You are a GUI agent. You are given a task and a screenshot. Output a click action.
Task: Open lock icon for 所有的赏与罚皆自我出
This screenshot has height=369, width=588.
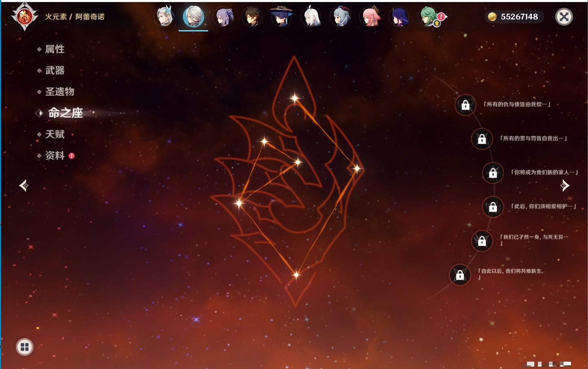482,139
